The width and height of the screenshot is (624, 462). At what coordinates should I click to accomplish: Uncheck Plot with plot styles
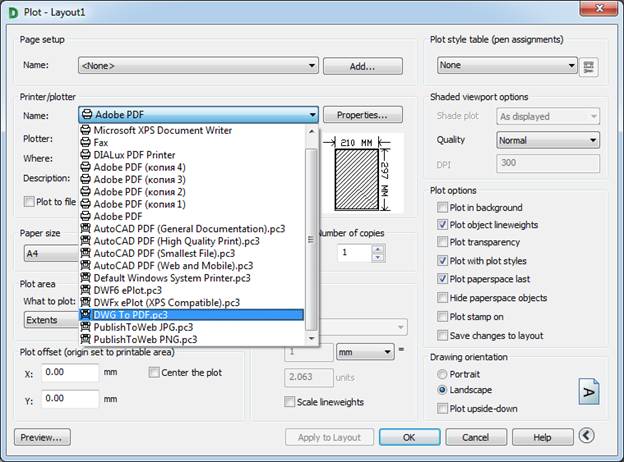click(x=442, y=261)
